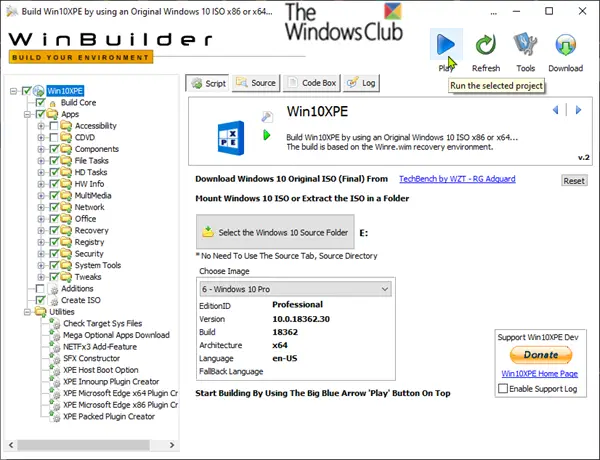
Task: Open the Code Box tab
Action: [311, 83]
